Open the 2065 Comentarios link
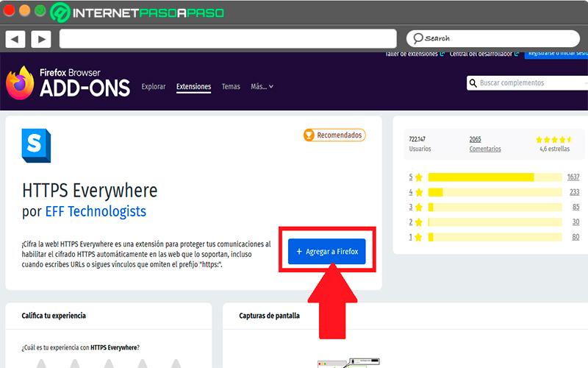588x368 pixels. tap(485, 144)
